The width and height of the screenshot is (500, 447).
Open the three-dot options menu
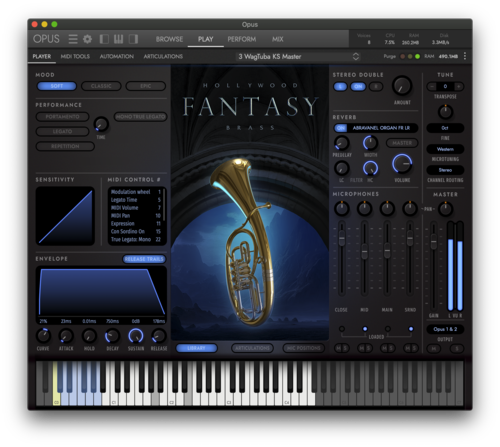[x=465, y=56]
